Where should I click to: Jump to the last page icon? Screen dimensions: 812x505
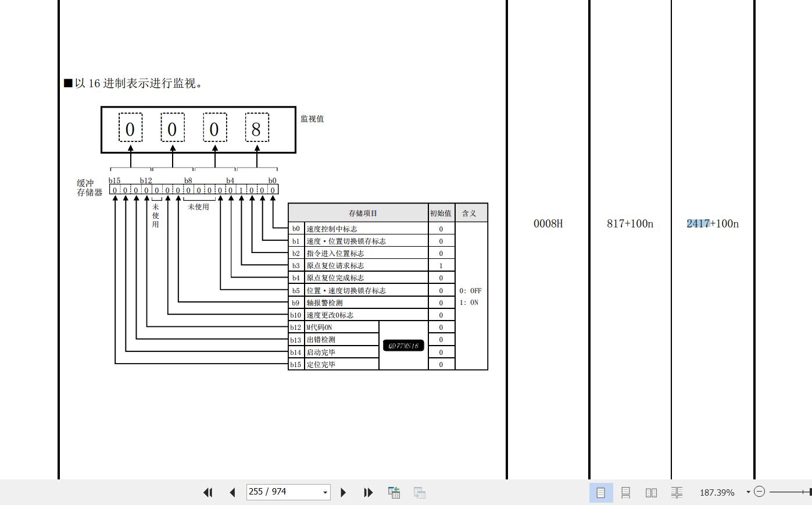click(x=368, y=492)
